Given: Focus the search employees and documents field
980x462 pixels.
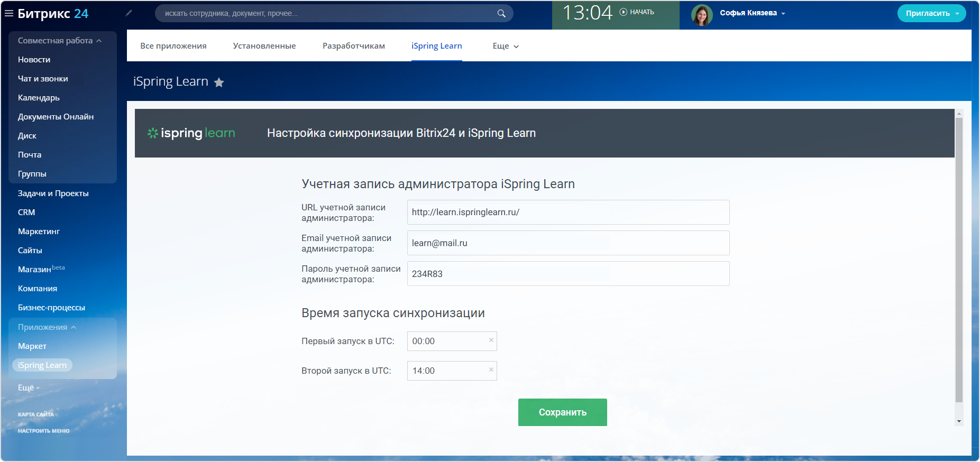Looking at the screenshot, I should pyautogui.click(x=334, y=13).
